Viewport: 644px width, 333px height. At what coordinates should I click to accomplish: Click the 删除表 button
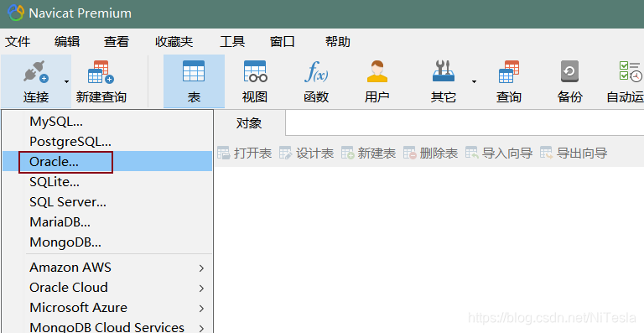click(x=430, y=153)
